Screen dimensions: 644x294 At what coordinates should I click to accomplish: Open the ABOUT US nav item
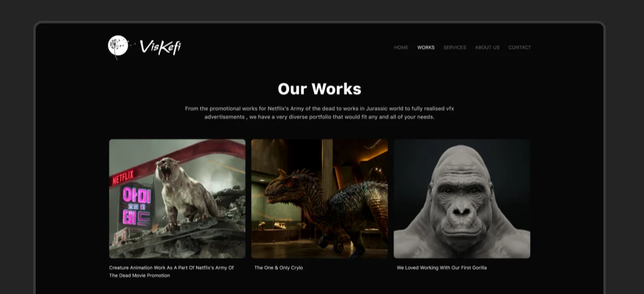pyautogui.click(x=487, y=48)
